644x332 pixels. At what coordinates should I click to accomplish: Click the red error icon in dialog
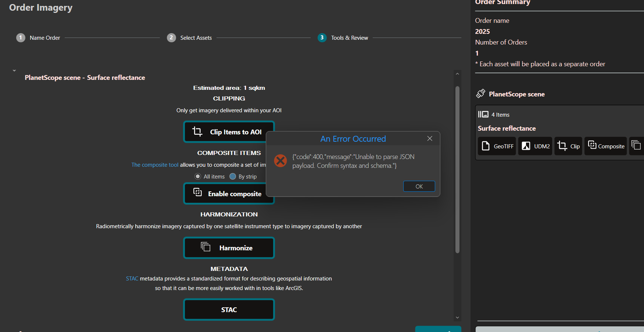280,160
